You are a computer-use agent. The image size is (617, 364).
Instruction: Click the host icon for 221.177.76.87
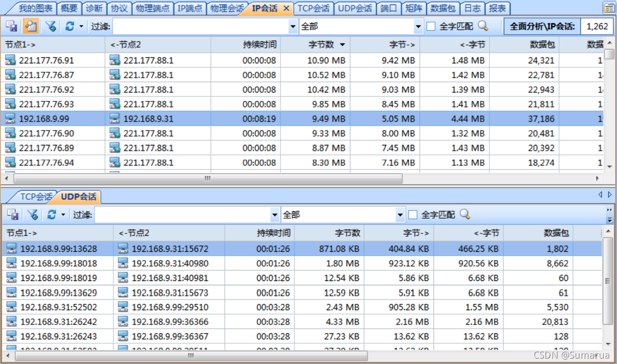10,75
